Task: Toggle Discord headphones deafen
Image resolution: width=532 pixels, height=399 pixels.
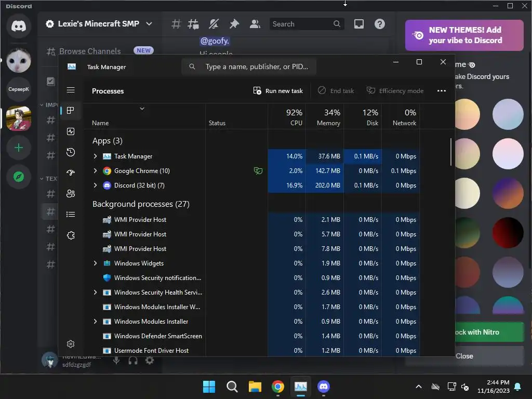Action: point(133,360)
